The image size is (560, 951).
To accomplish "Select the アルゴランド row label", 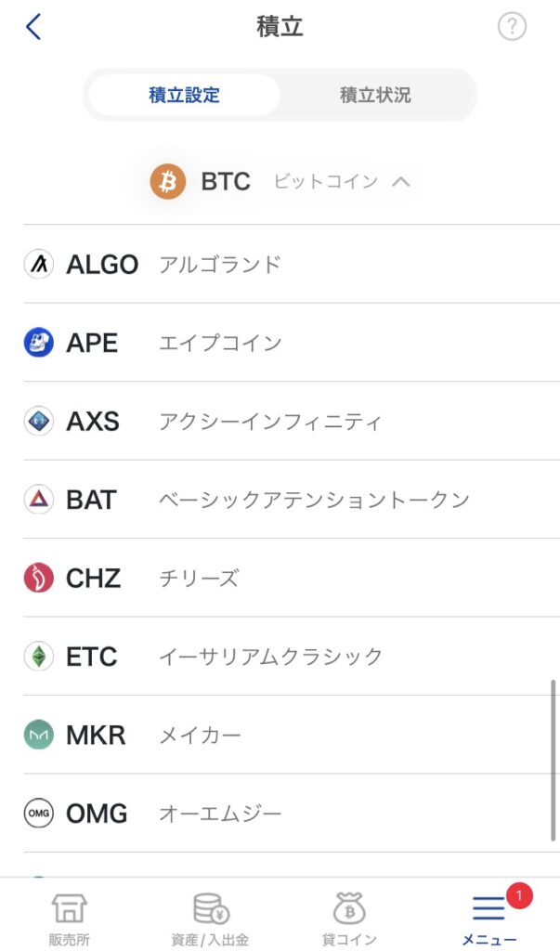I will (219, 265).
